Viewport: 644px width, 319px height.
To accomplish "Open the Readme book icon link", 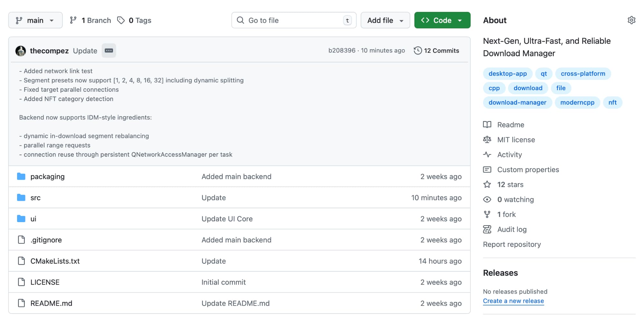I will click(x=487, y=125).
